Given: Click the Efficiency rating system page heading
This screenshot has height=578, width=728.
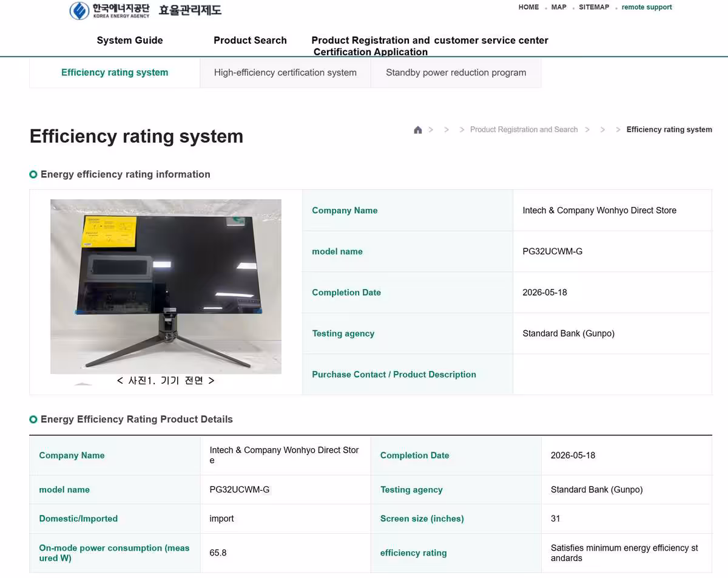Looking at the screenshot, I should click(136, 136).
